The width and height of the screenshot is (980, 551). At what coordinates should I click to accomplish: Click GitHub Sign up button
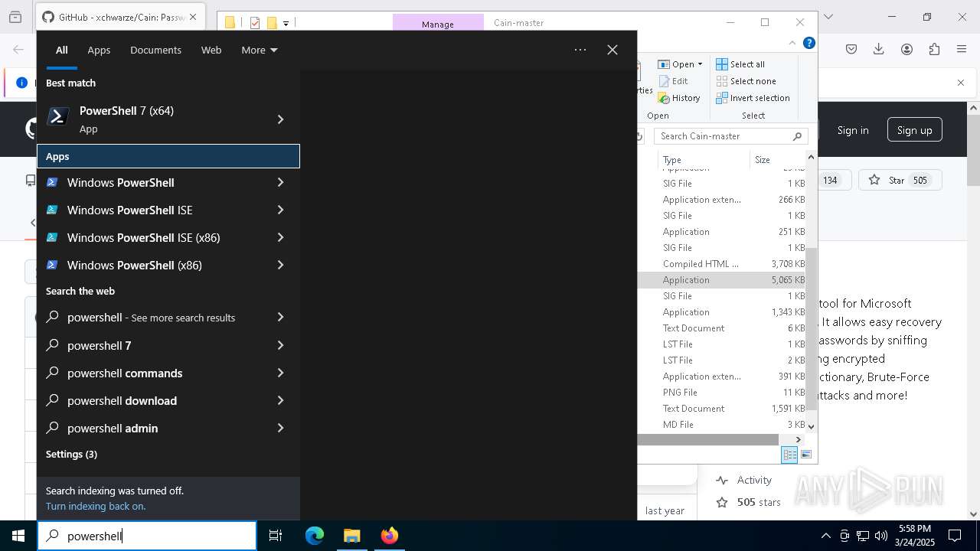tap(914, 130)
